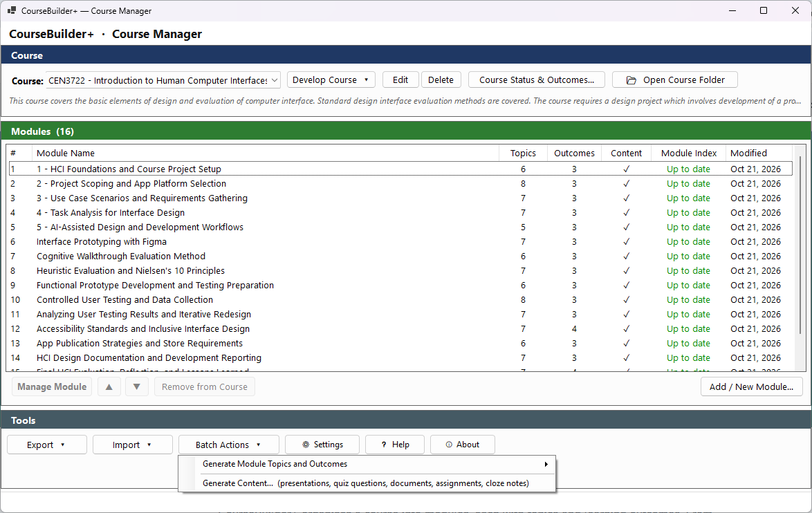Screen dimensions: 812x513
Task: Click the Delete course button
Action: (x=441, y=80)
